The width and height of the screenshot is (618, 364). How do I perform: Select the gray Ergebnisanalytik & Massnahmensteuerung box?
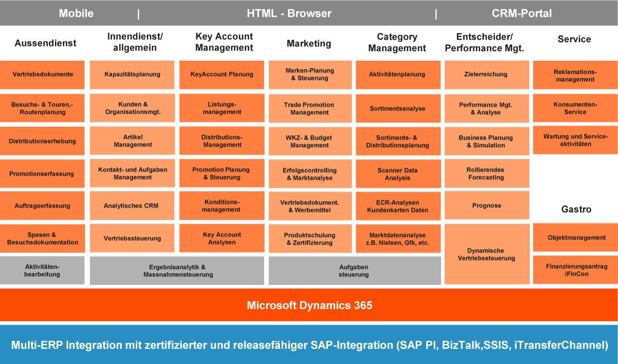click(x=177, y=271)
